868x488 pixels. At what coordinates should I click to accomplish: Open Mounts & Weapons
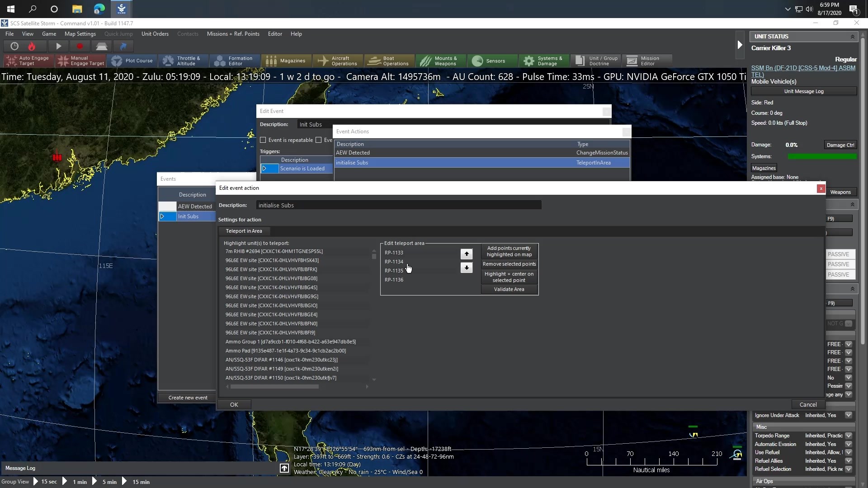pyautogui.click(x=442, y=61)
